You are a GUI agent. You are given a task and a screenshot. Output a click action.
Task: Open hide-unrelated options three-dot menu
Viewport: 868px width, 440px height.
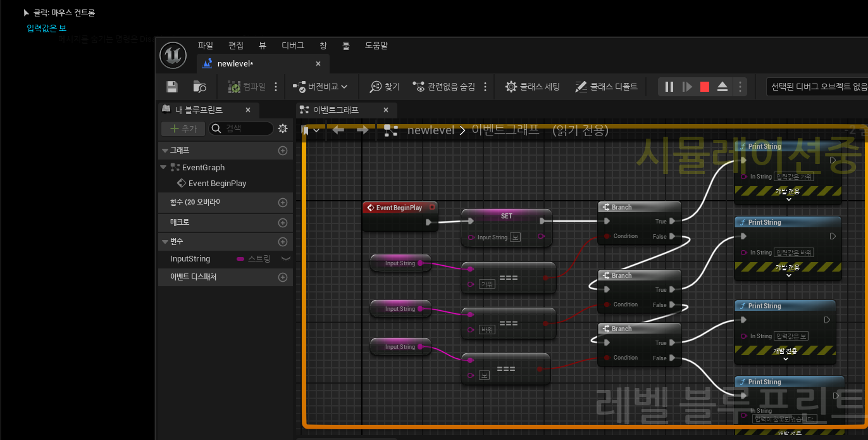[485, 87]
